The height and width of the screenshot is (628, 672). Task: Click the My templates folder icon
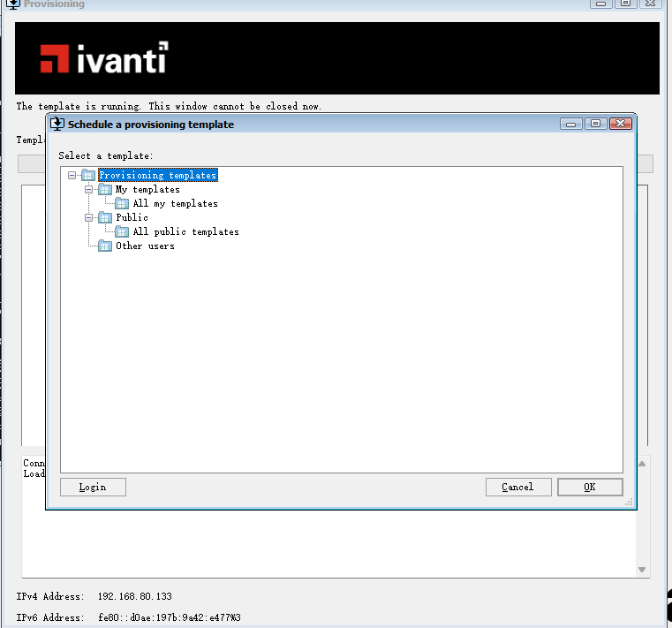point(105,190)
